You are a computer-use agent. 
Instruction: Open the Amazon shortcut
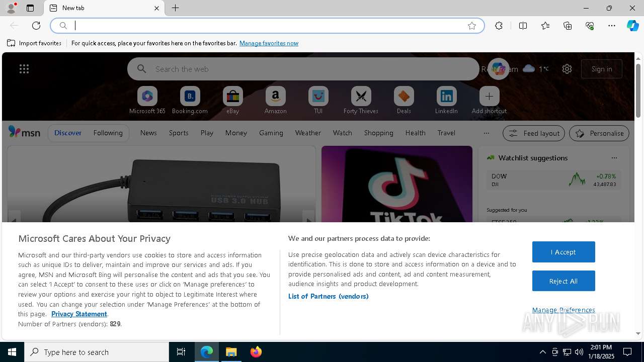[275, 100]
